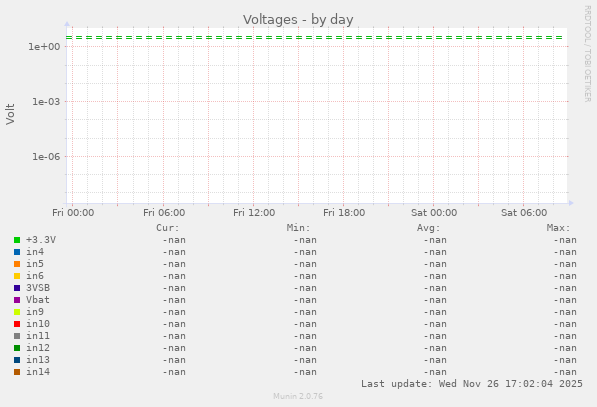Click the Last update timestamp text
Image resolution: width=597 pixels, height=407 pixels.
click(x=472, y=384)
